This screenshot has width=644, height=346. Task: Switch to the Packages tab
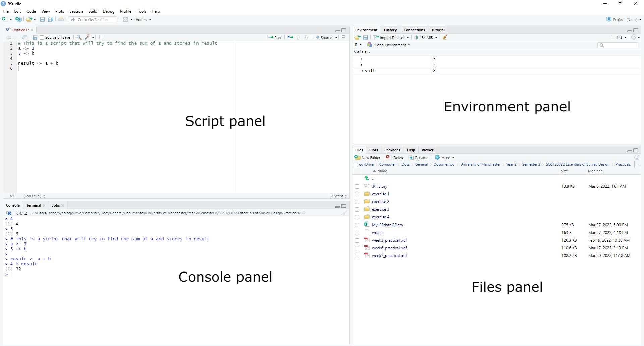click(392, 150)
